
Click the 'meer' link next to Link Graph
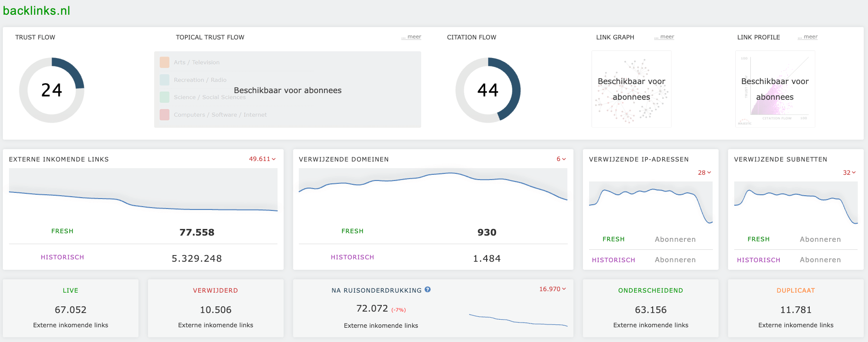click(x=664, y=37)
